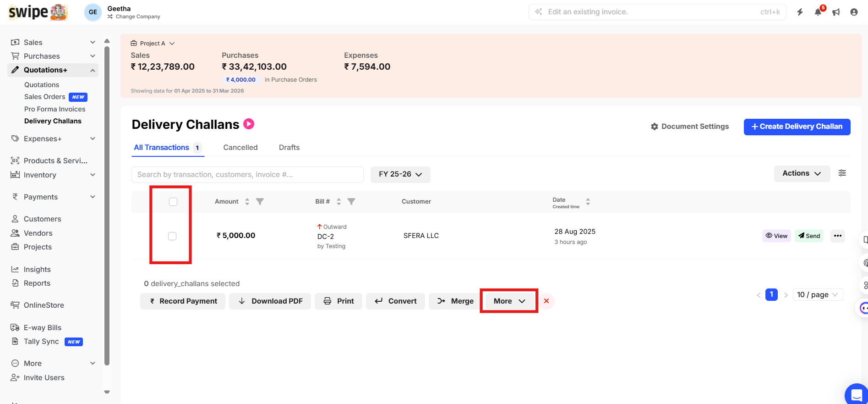Screen dimensions: 868x404
Task: Switch to the Cancelled tab
Action: [240, 147]
